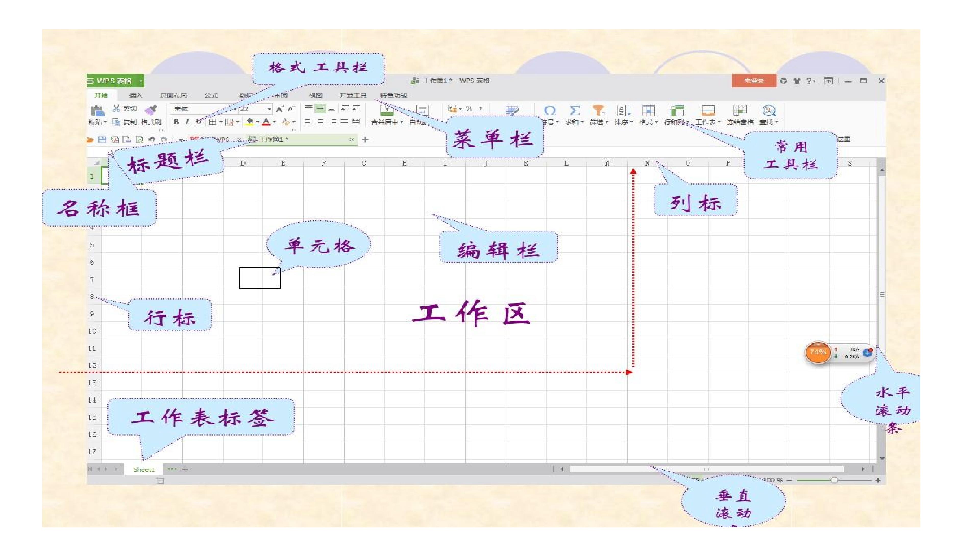Toggle middle vertical alignment
980x551 pixels.
tap(320, 109)
